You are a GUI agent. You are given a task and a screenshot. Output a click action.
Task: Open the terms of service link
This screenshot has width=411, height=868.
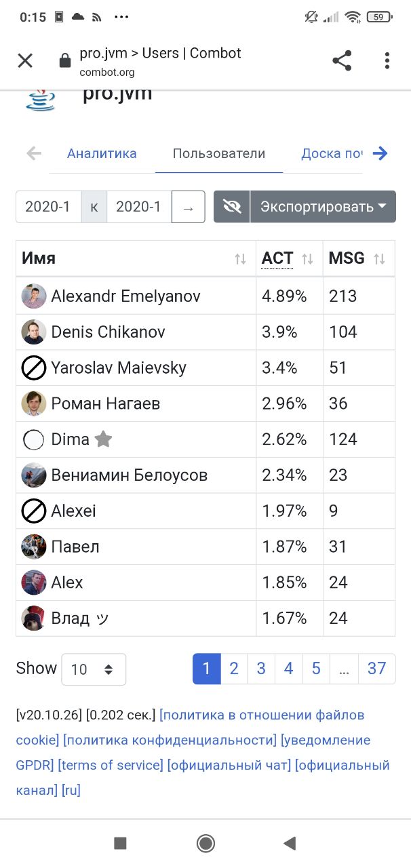(x=111, y=765)
